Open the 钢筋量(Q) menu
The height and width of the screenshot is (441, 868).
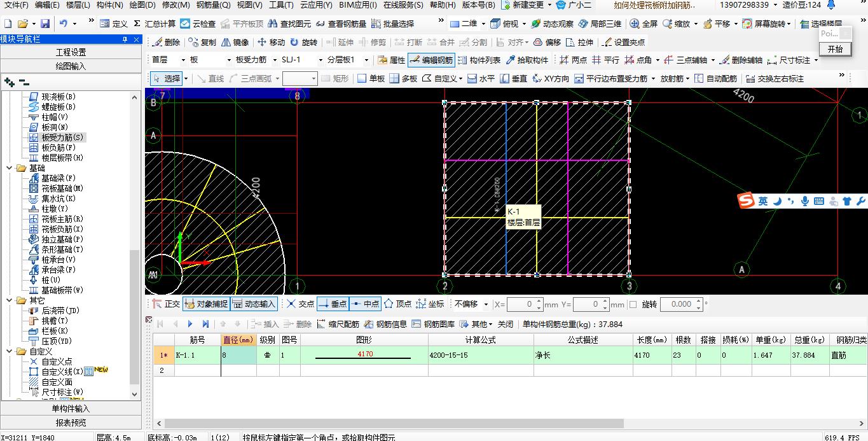click(213, 5)
